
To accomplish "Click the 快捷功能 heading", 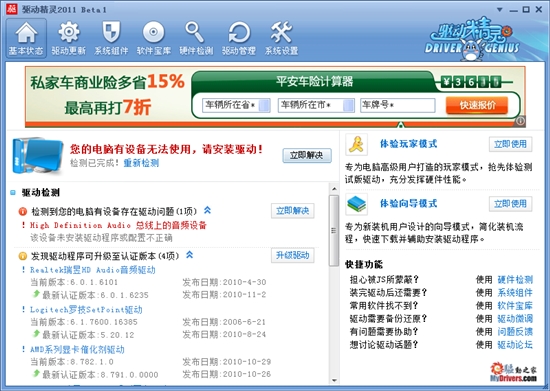I will point(364,264).
